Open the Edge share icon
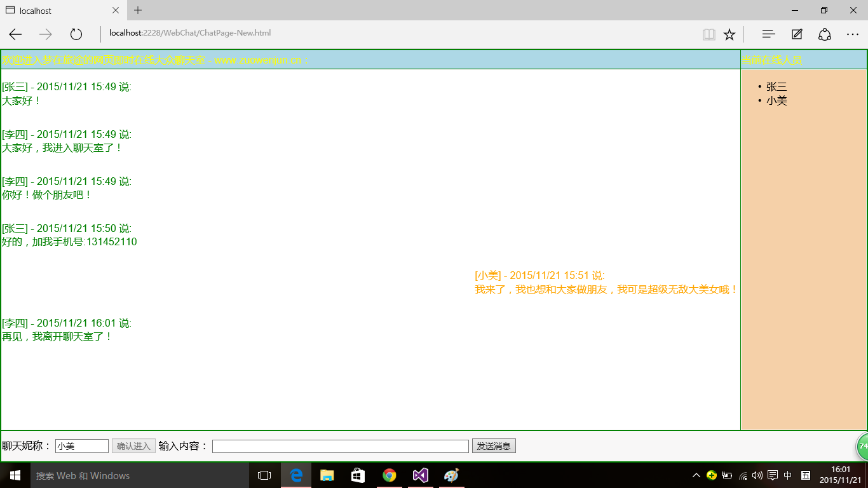 [825, 34]
